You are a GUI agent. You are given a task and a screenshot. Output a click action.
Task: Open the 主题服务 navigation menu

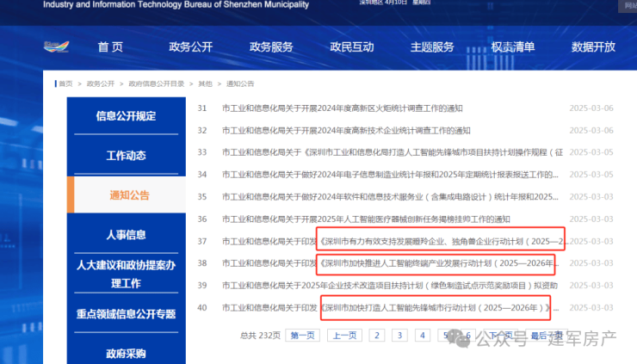click(x=432, y=47)
